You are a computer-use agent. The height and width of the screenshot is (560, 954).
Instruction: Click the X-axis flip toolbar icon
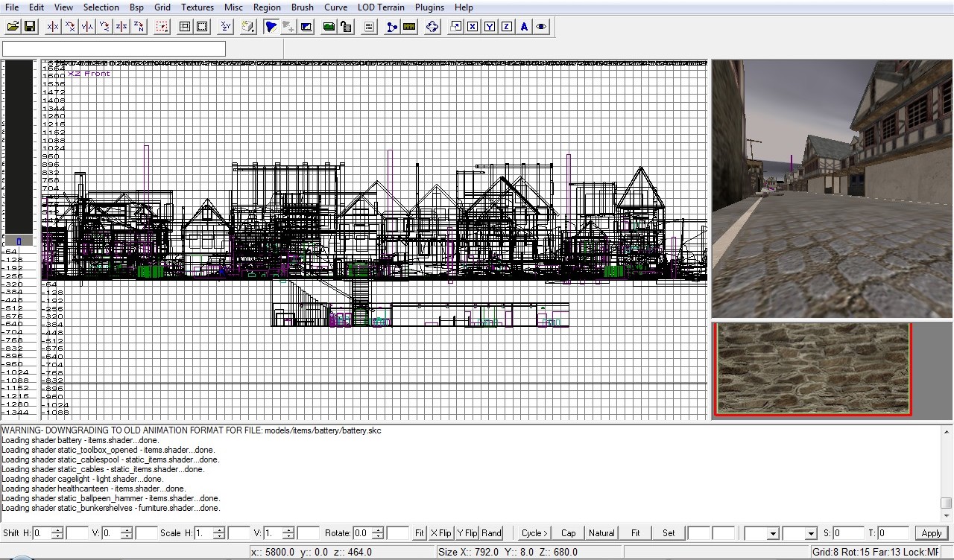(x=53, y=27)
